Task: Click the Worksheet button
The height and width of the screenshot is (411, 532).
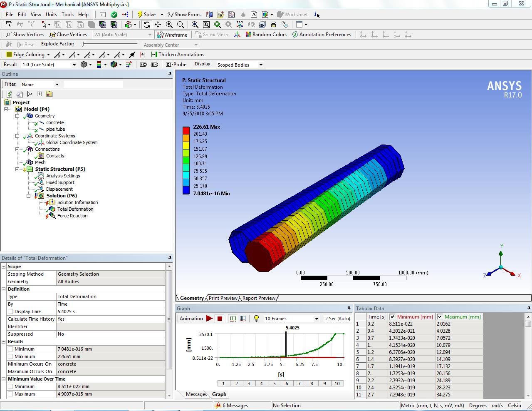Action: tap(292, 14)
